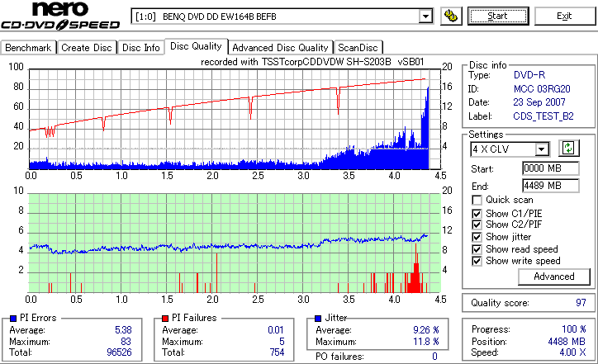Switch to the ScanDisc tab
Viewport: 598px width, 364px height.
[358, 48]
